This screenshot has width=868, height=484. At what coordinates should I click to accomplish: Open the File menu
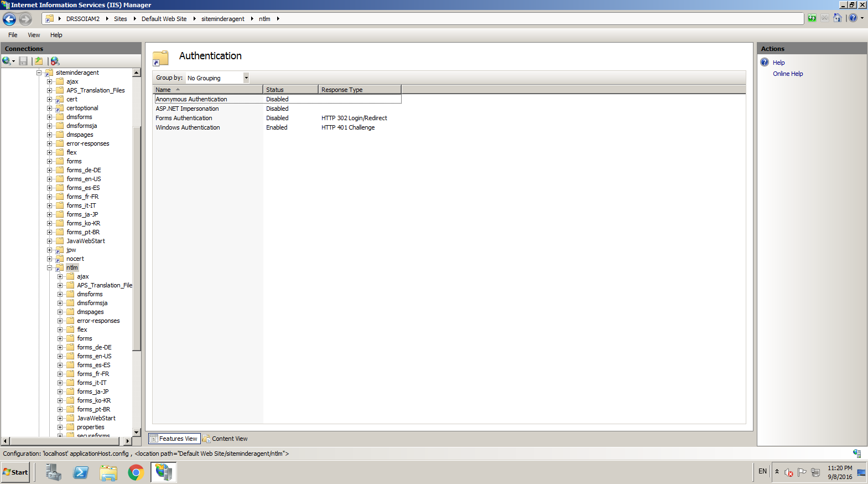[13, 35]
